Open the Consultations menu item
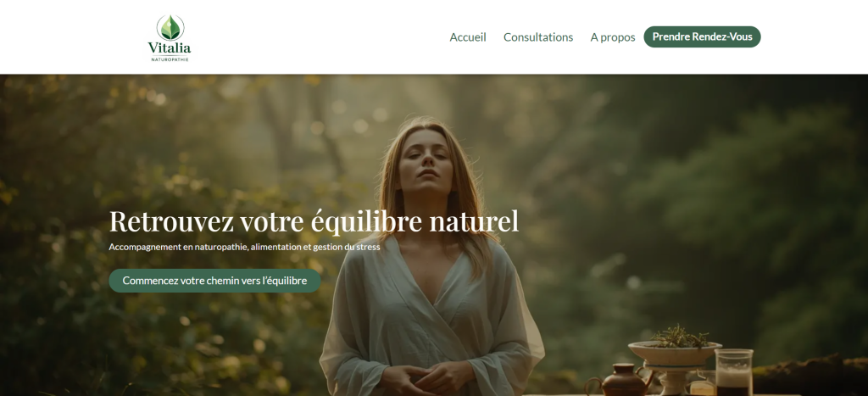The image size is (868, 396). coord(538,37)
